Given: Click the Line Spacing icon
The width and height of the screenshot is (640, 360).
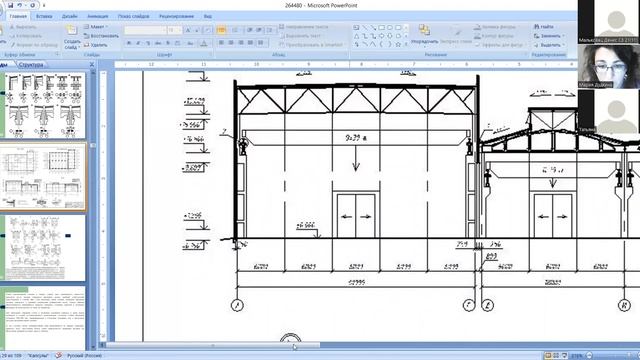Looking at the screenshot, I should [270, 30].
